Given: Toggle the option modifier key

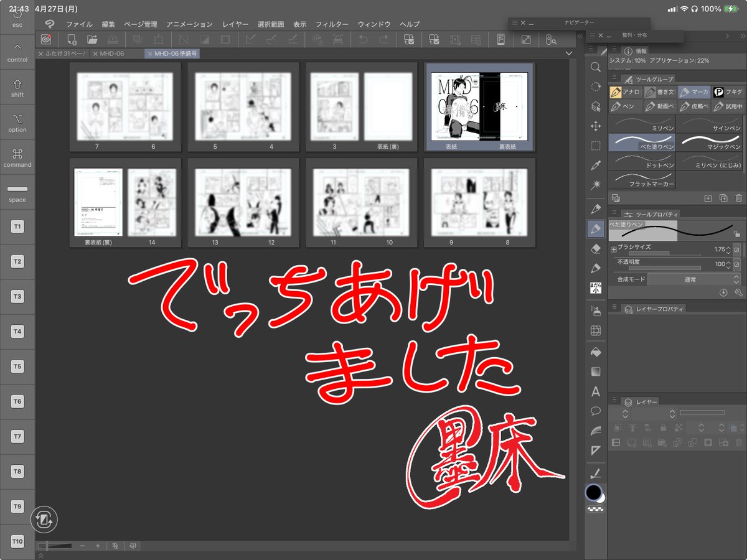Looking at the screenshot, I should (x=17, y=123).
